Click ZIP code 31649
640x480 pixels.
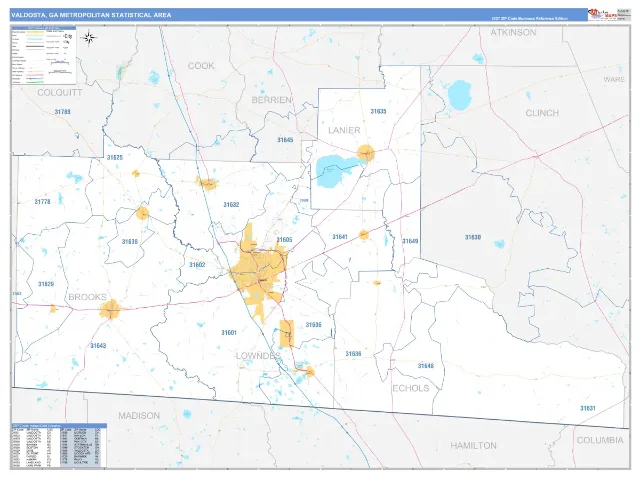[x=410, y=241]
